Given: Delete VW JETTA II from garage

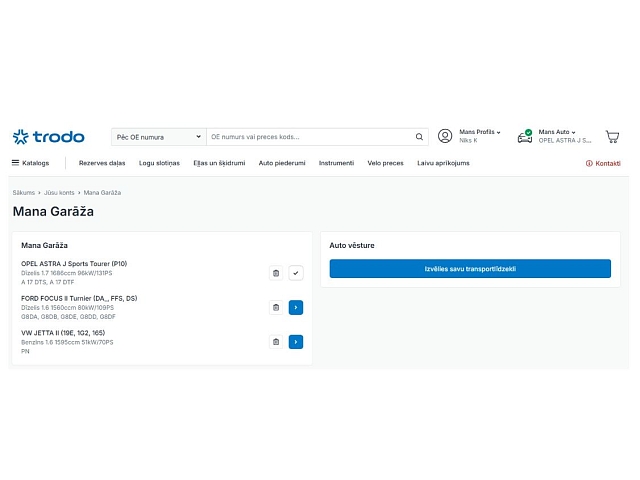Looking at the screenshot, I should coord(276,342).
